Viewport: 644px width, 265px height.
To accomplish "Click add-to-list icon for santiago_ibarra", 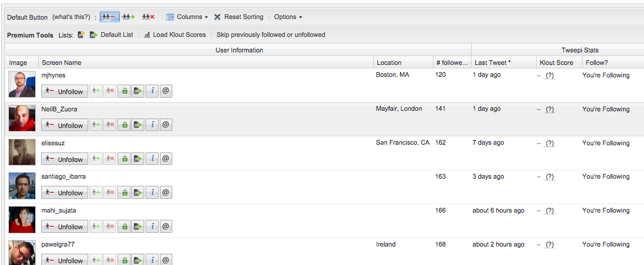I will tap(138, 192).
